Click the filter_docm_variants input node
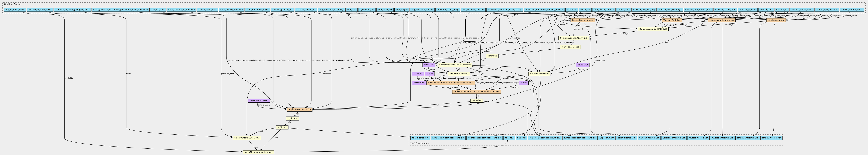This screenshot has height=155, width=868. pos(604,10)
